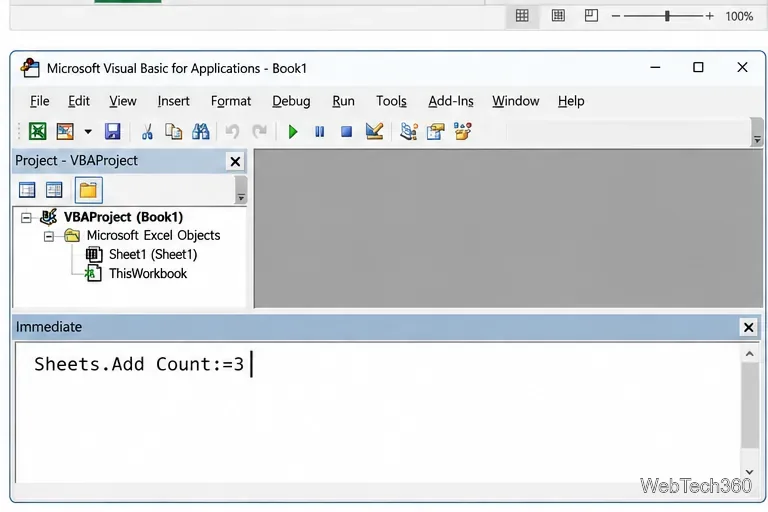Toggle Design Mode icon
Image resolution: width=768 pixels, height=512 pixels.
coord(374,131)
